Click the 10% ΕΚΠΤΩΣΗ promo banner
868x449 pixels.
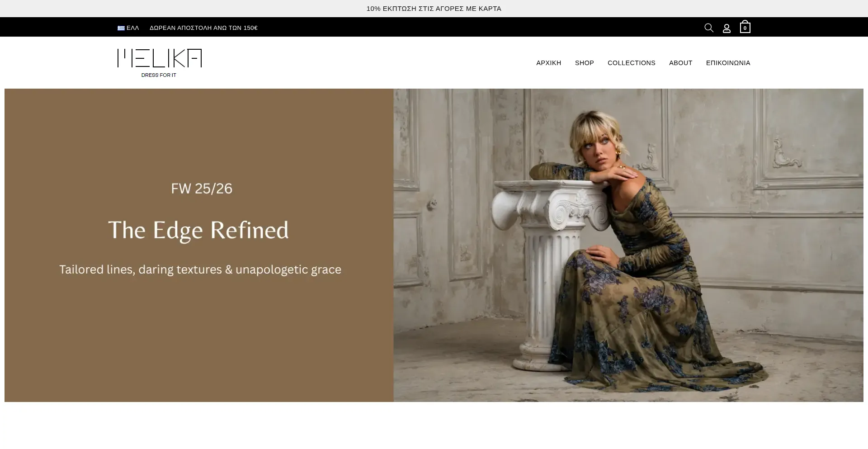point(434,9)
